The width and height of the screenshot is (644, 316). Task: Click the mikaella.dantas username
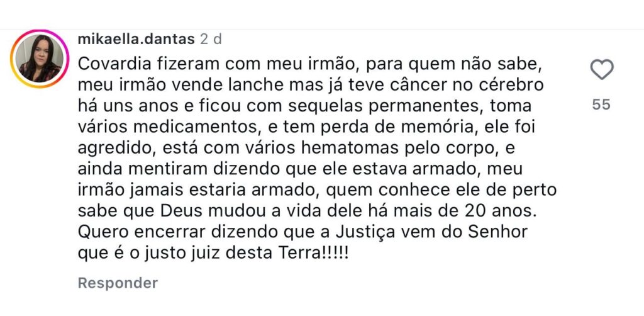point(136,39)
